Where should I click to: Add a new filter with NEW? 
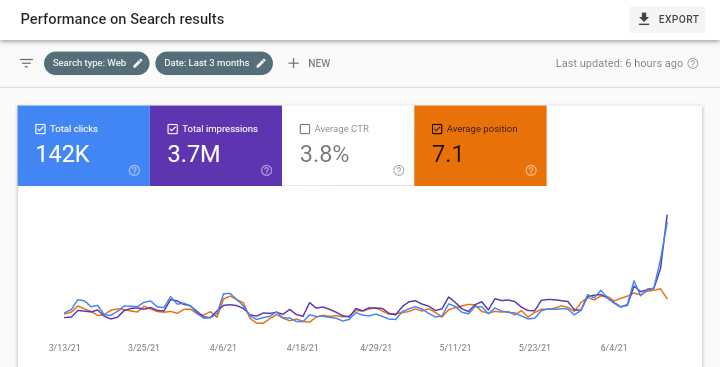[x=309, y=63]
